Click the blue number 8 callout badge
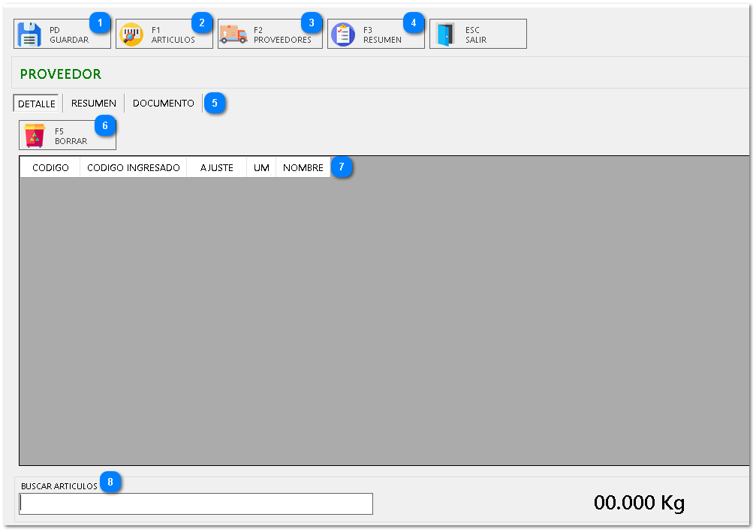 coord(110,482)
